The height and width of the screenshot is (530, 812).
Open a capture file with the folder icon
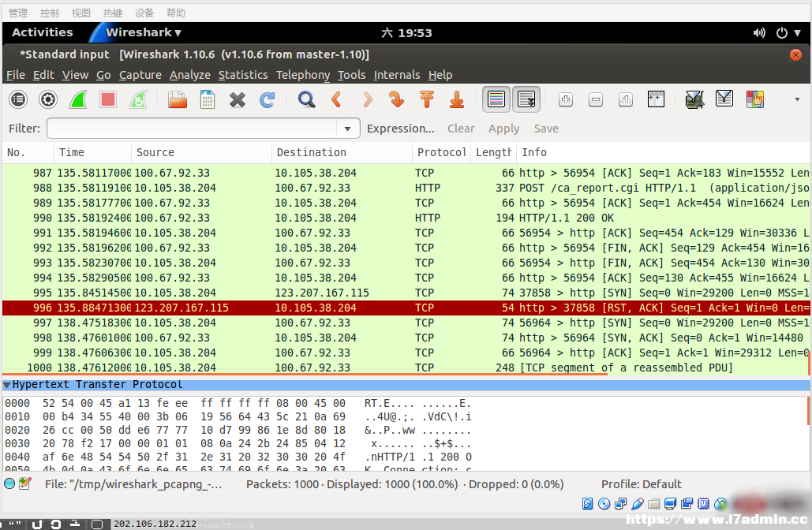(177, 99)
